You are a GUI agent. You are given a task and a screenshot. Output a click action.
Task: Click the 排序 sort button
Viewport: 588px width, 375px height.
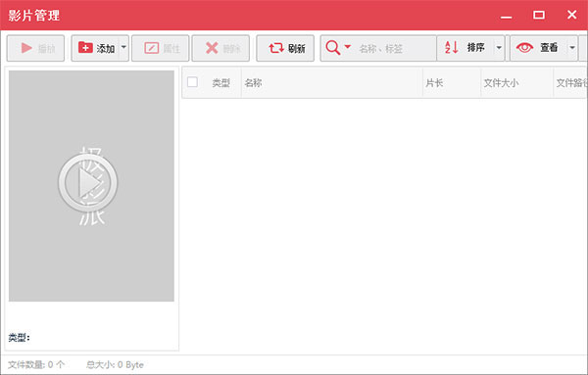click(465, 48)
